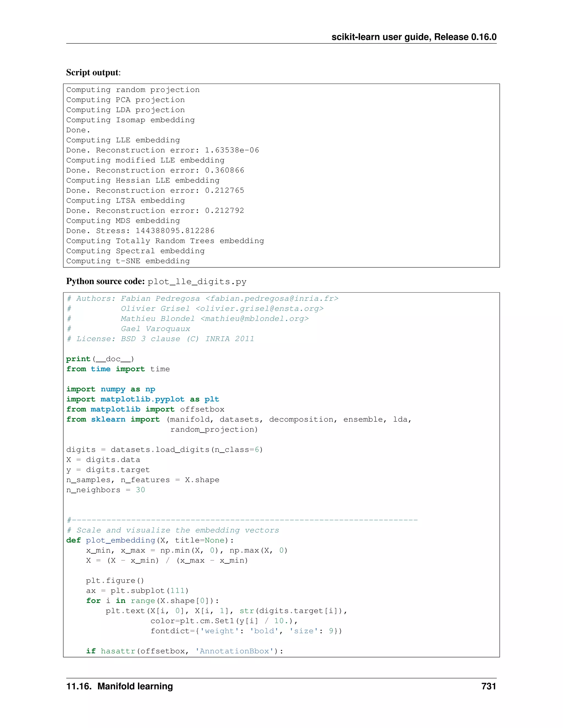This screenshot has width=563, height=728.
Task: Click the 'n_neighbors = 30' line
Action: click(106, 490)
